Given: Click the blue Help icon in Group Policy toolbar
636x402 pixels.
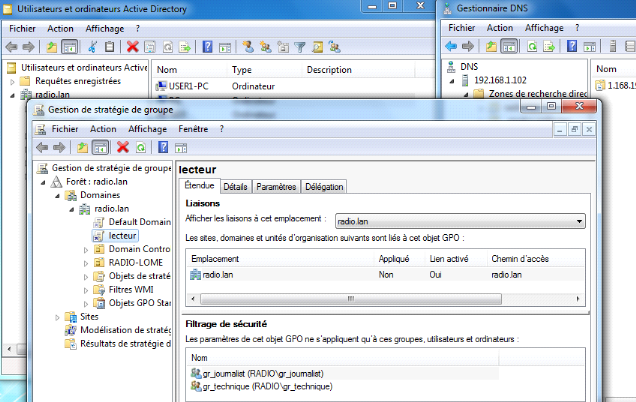Looking at the screenshot, I should tap(164, 147).
